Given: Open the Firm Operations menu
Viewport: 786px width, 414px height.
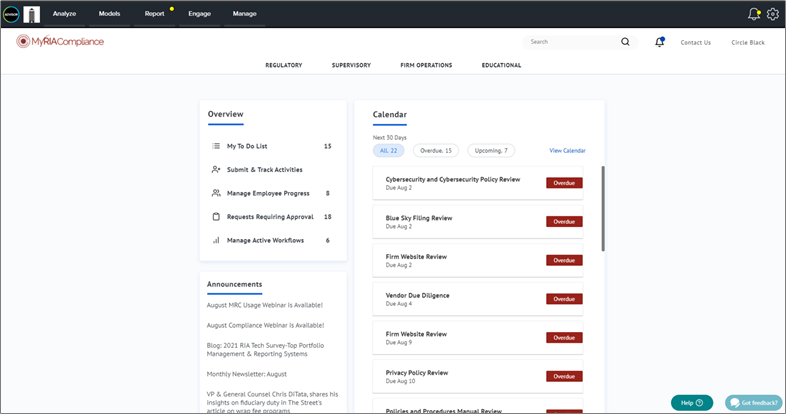Looking at the screenshot, I should pos(426,65).
